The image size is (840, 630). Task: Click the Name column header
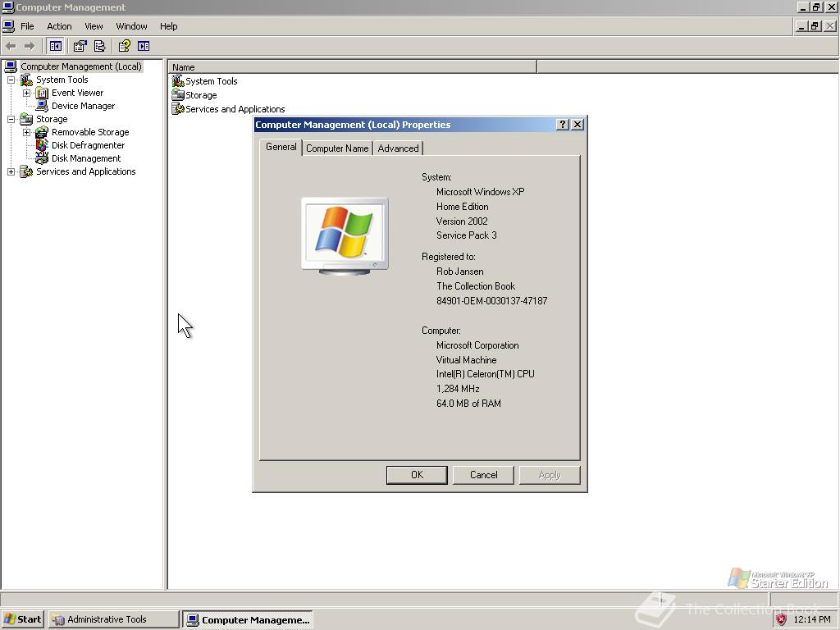pos(353,67)
